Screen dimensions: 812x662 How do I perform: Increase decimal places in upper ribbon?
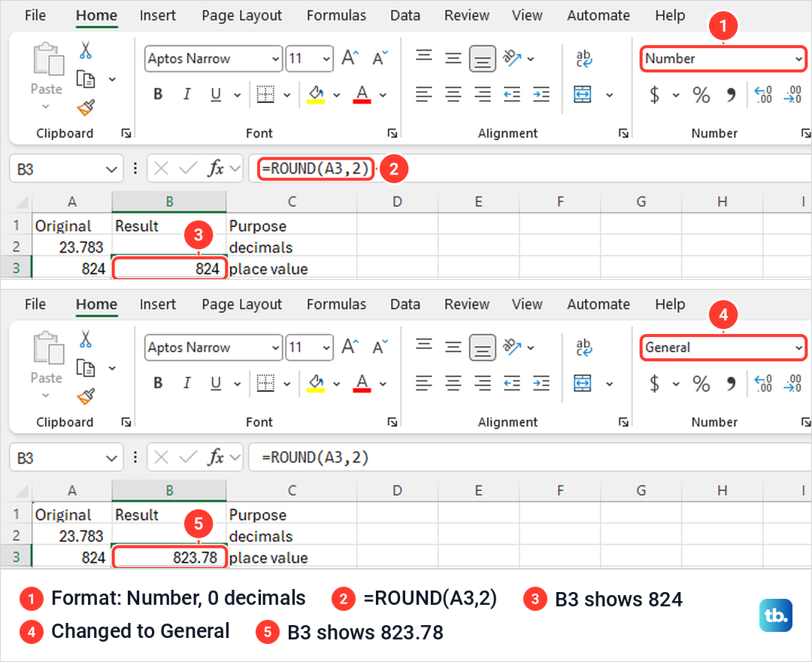pyautogui.click(x=763, y=95)
